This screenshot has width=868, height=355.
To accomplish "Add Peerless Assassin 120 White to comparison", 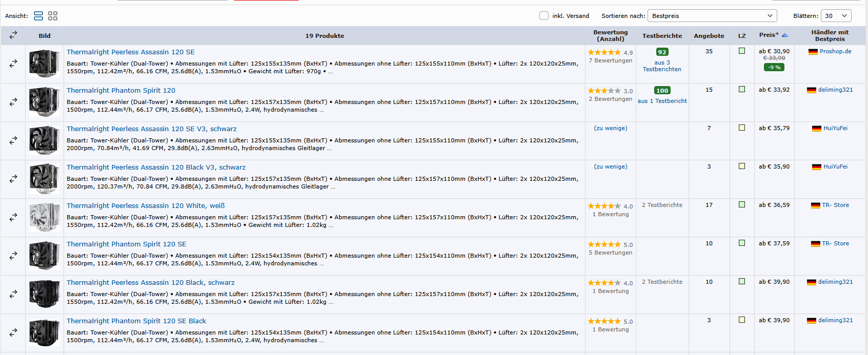I will pyautogui.click(x=13, y=217).
